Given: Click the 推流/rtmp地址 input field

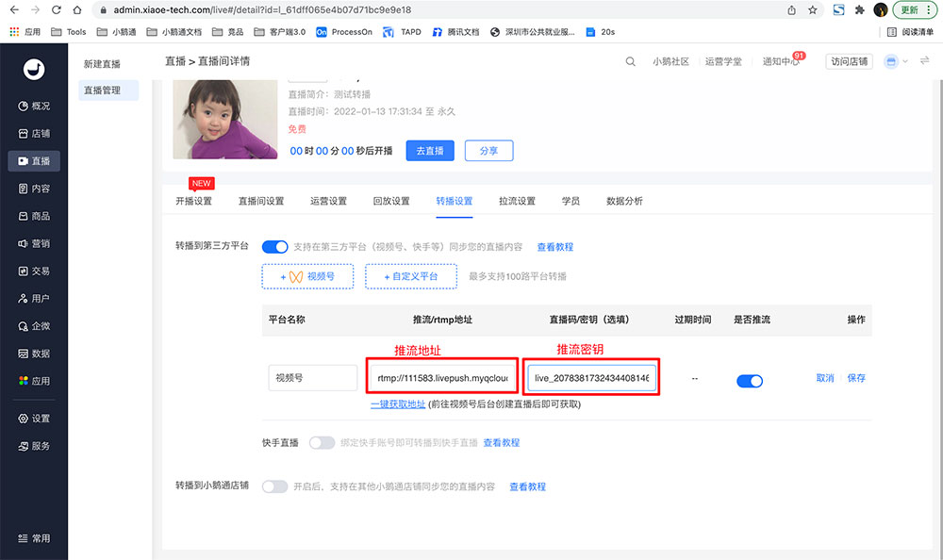Looking at the screenshot, I should (442, 378).
